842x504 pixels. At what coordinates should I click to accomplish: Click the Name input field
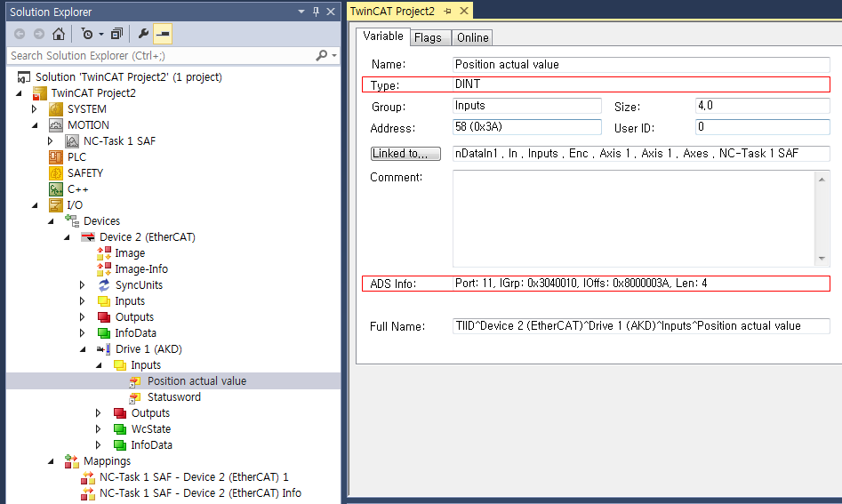[x=641, y=64]
